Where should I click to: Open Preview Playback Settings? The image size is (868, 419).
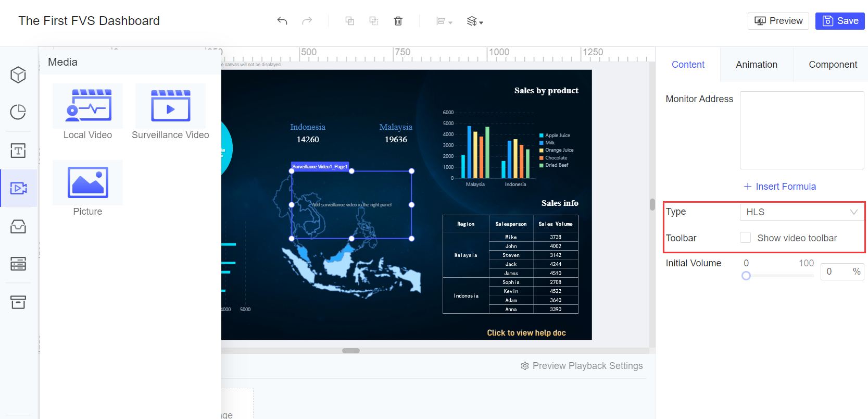[x=582, y=366]
